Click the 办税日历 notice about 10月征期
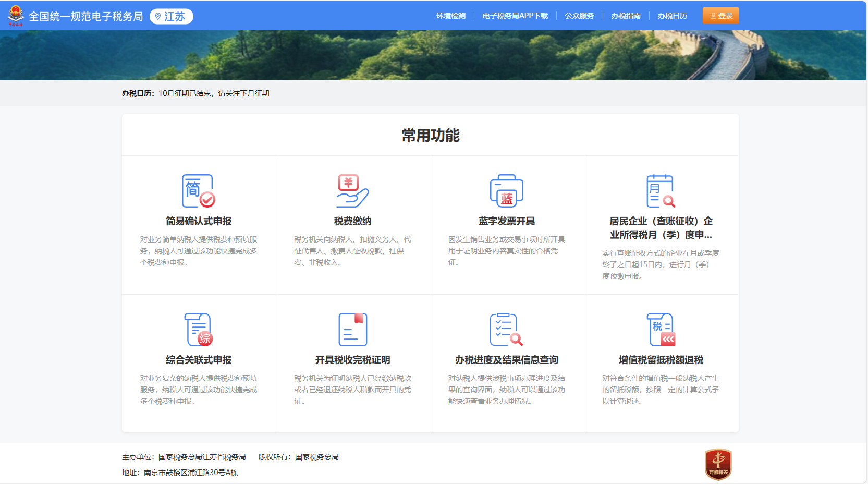868x484 pixels. [x=214, y=93]
